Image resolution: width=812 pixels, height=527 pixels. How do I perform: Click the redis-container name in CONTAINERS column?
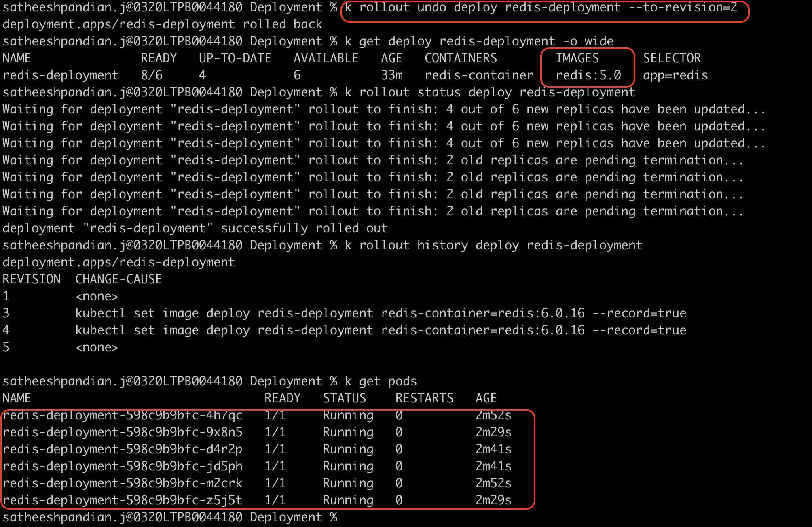click(479, 75)
